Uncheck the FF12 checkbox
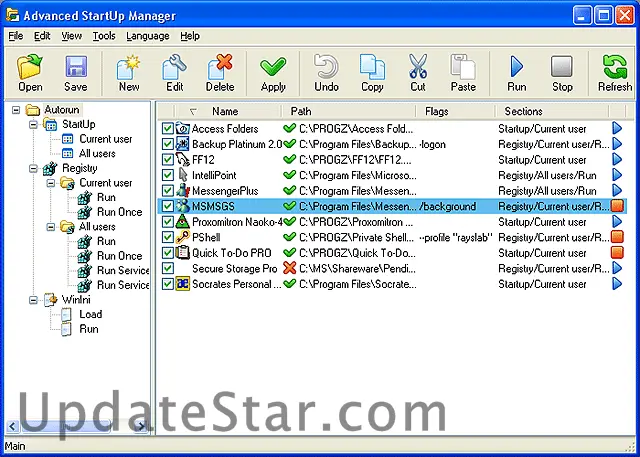Screen dimensions: 640x457 click(x=167, y=160)
